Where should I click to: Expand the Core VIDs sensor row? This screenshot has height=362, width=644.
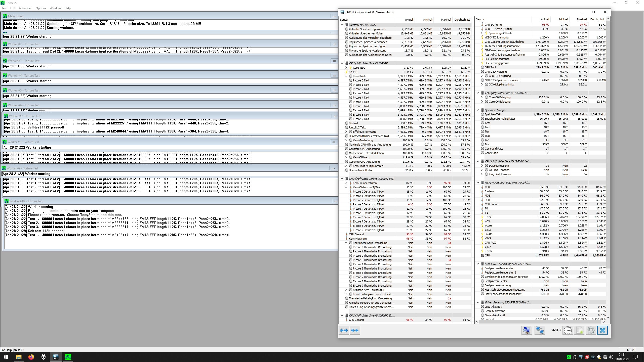346,68
